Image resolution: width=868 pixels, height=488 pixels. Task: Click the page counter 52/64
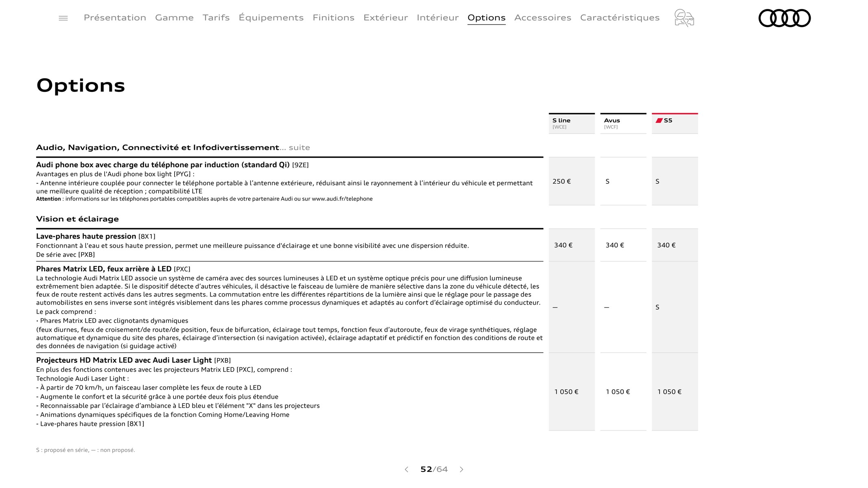(x=434, y=469)
